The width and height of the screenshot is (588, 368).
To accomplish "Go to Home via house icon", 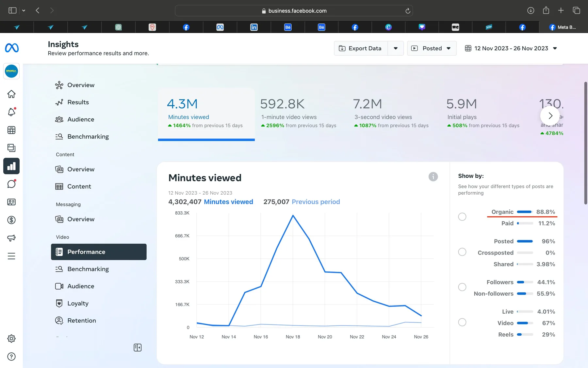I will 11,94.
